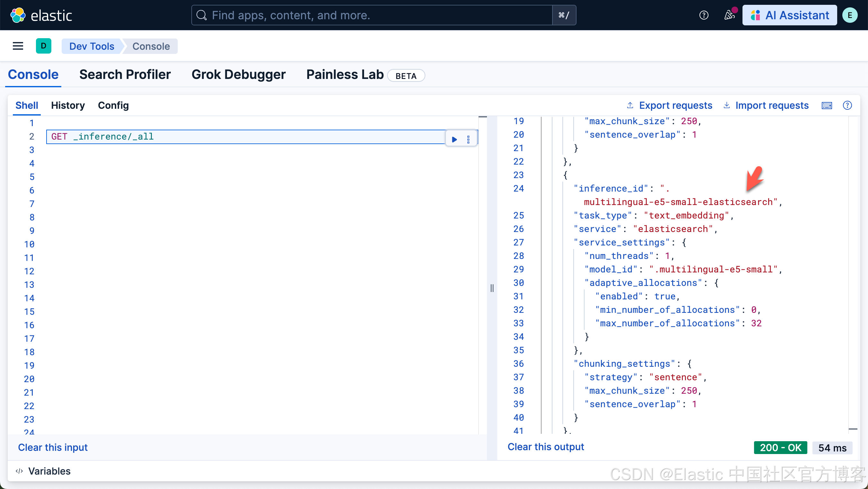
Task: Open the hamburger navigation menu
Action: tap(18, 46)
